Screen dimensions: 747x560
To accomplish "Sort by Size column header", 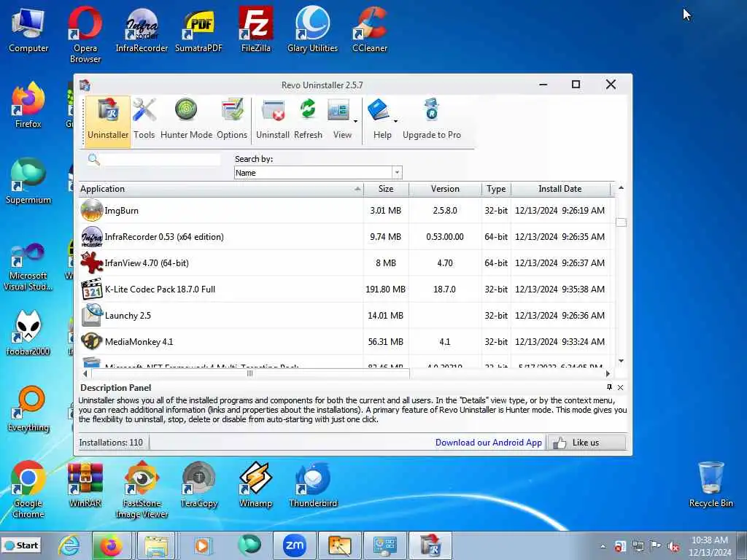I will coord(386,189).
